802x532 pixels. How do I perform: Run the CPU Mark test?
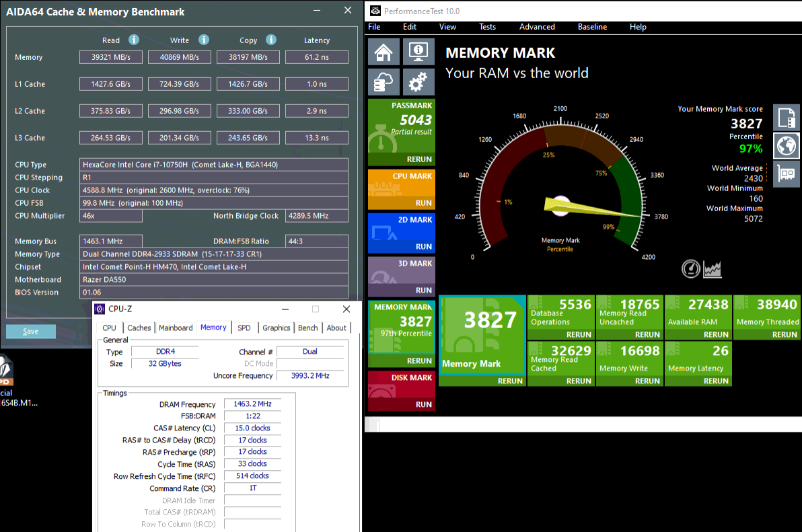coord(423,202)
